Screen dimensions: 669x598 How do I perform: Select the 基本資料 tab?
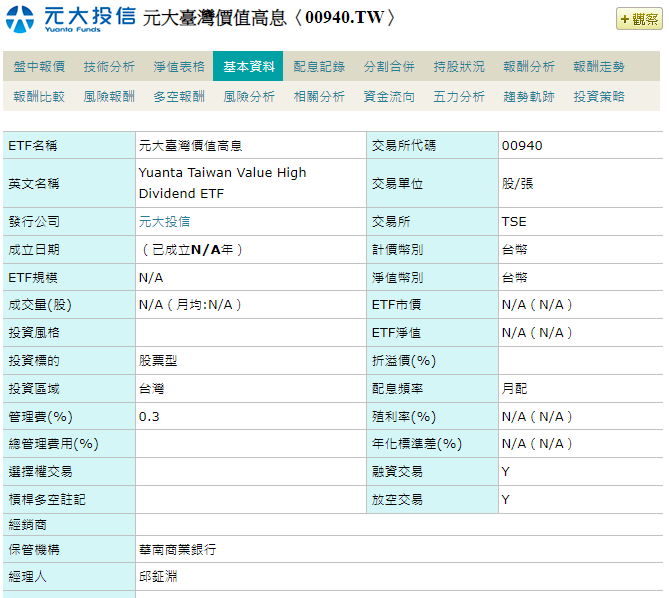(x=248, y=67)
